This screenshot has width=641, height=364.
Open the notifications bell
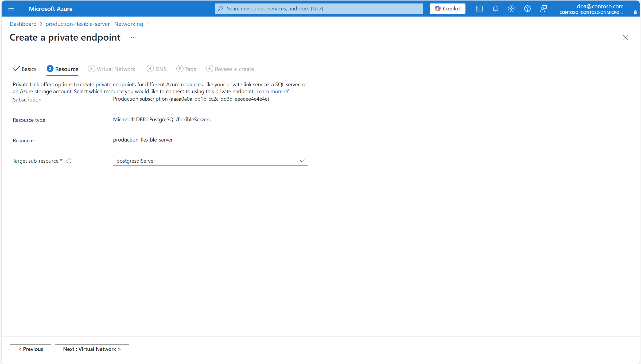click(x=495, y=9)
